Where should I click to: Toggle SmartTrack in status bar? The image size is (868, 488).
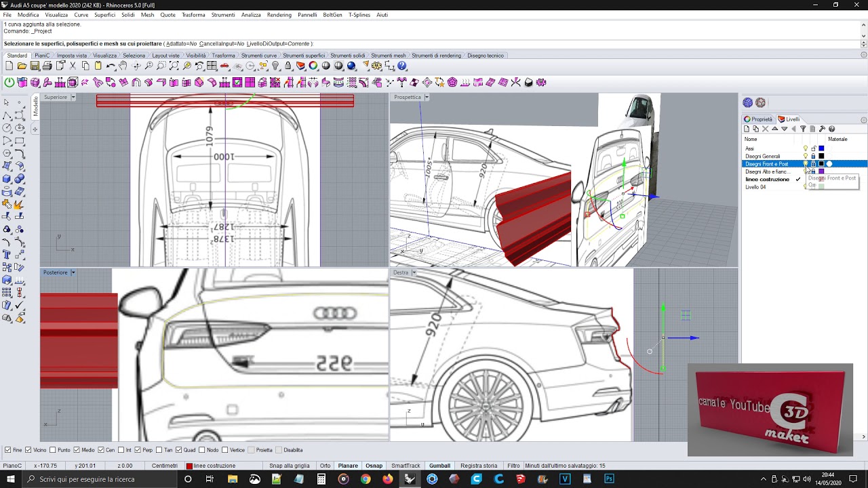[406, 466]
